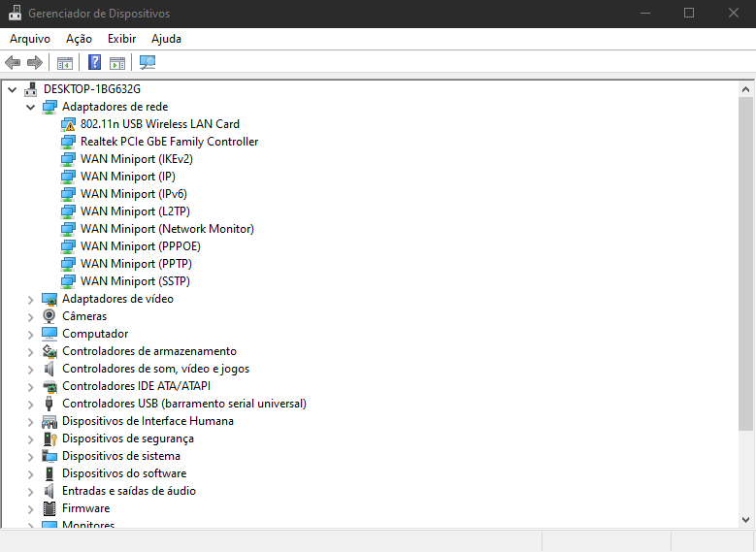
Task: Open the Arquivo menu
Action: click(x=30, y=39)
